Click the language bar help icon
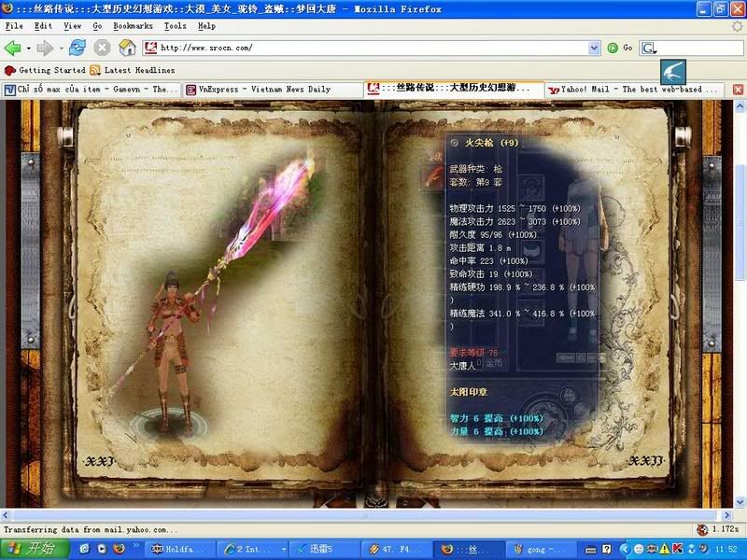The image size is (747, 560). pos(606,550)
